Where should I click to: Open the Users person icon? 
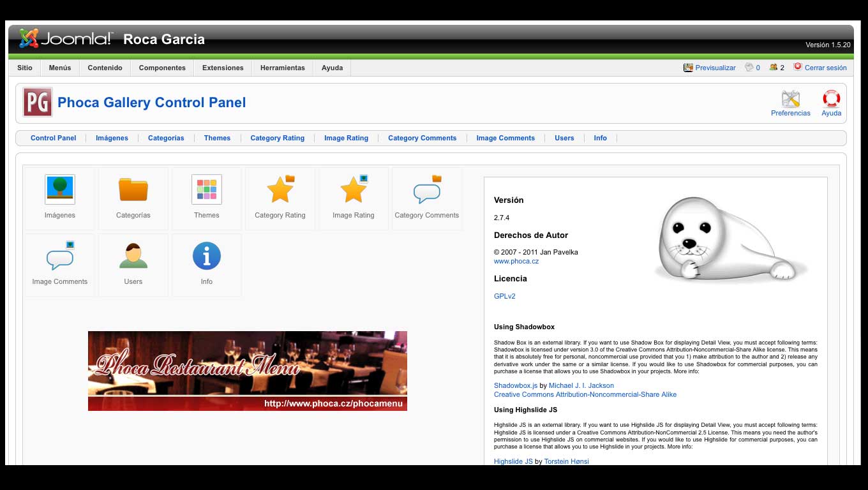click(133, 256)
